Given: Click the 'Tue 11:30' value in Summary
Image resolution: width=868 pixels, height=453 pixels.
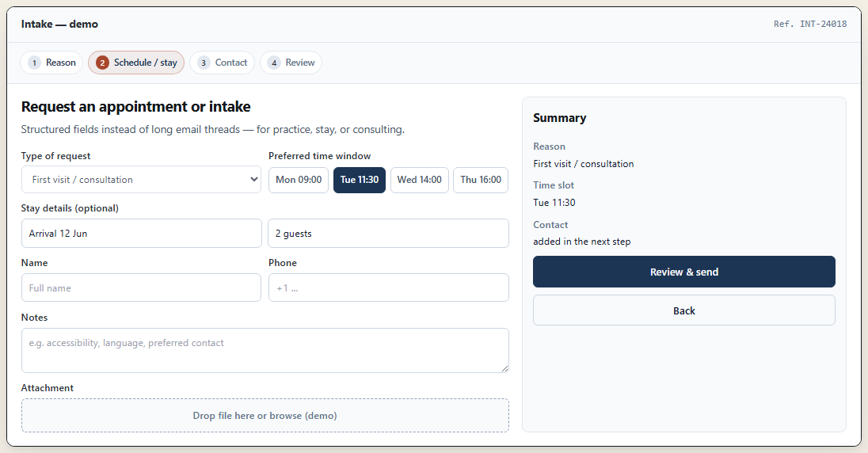Looking at the screenshot, I should coord(554,203).
